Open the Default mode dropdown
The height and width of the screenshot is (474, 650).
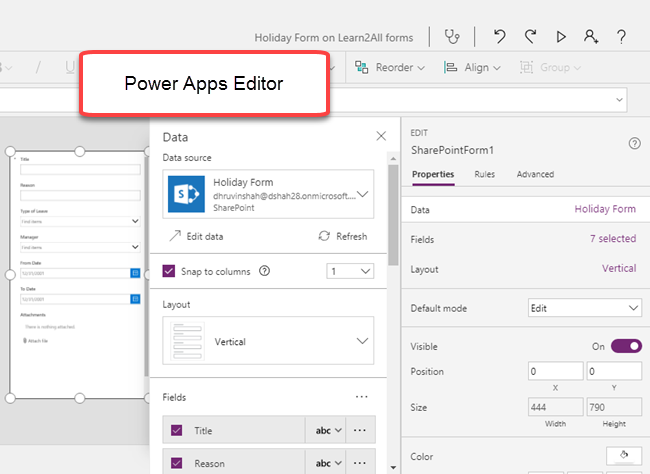(x=584, y=308)
